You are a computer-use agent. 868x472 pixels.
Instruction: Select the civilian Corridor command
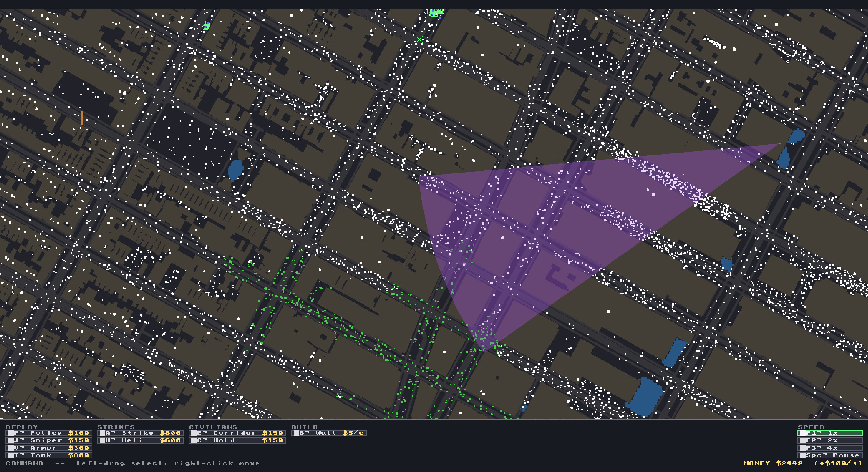pyautogui.click(x=237, y=433)
